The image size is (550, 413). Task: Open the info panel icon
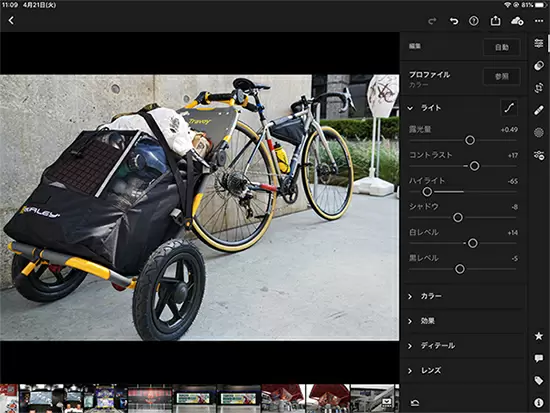pos(539,402)
